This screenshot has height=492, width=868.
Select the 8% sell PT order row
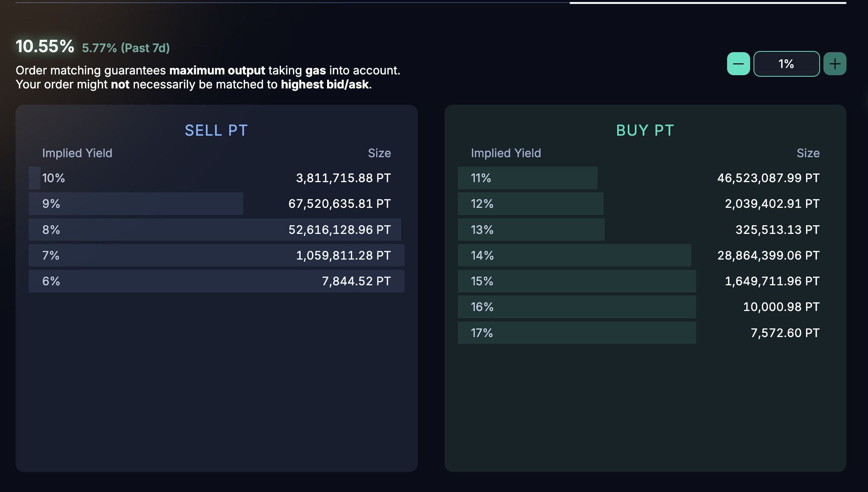(x=216, y=230)
